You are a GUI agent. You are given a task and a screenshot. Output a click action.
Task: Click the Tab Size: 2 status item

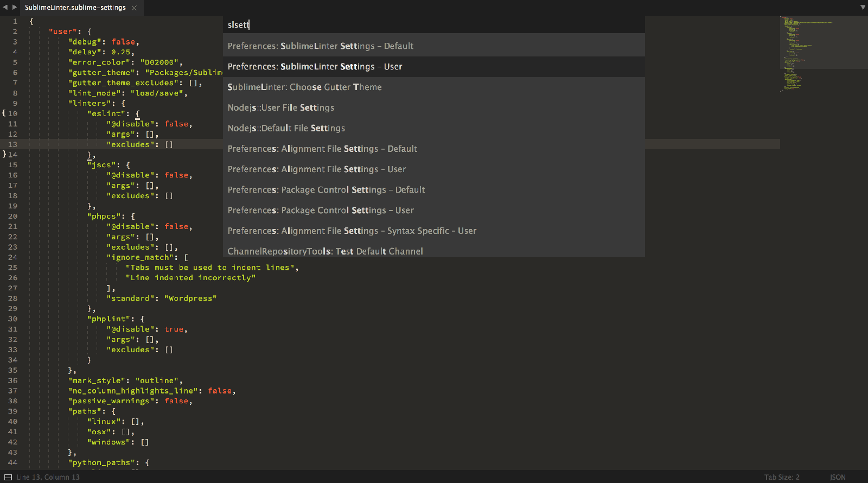(782, 477)
